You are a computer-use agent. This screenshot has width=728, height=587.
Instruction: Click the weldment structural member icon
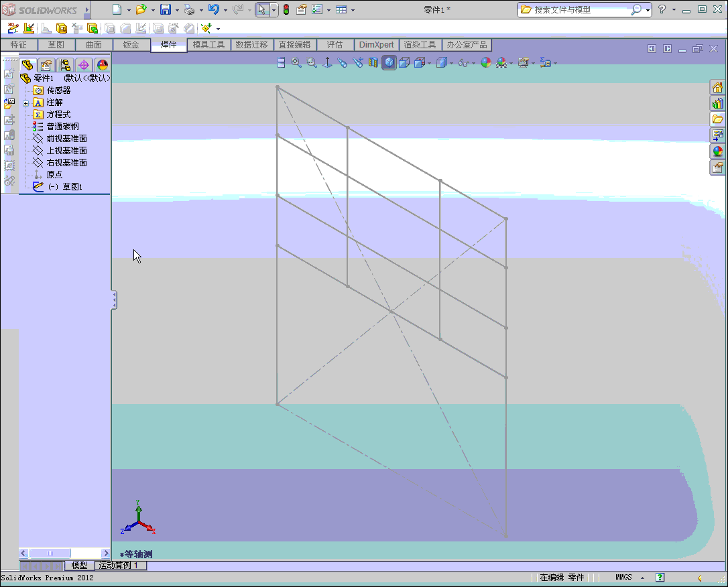click(x=61, y=28)
